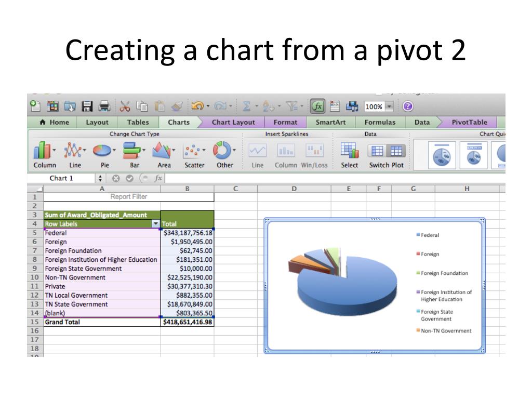The image size is (532, 399).
Task: Switch to the Layout tab
Action: [x=97, y=122]
